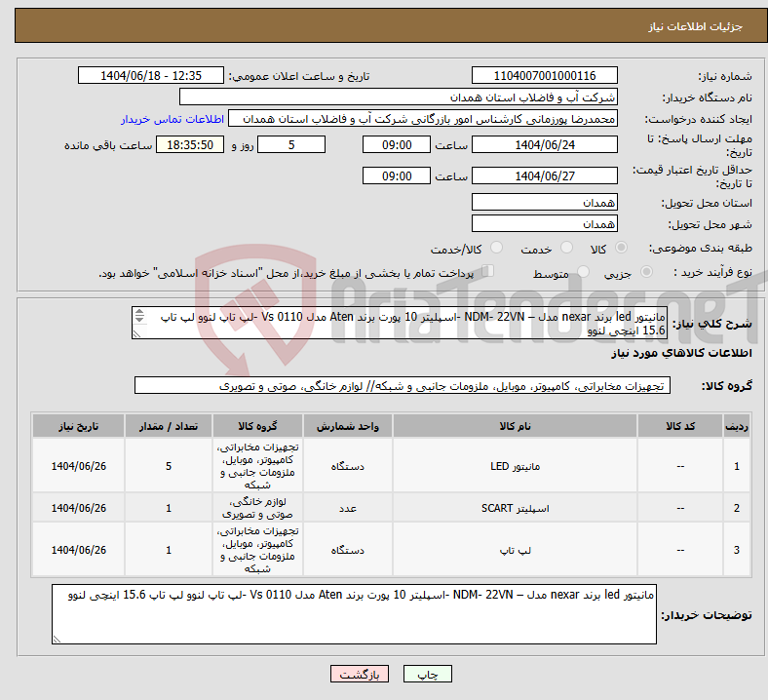Click the need date in the لپ تاپ row

[78, 550]
